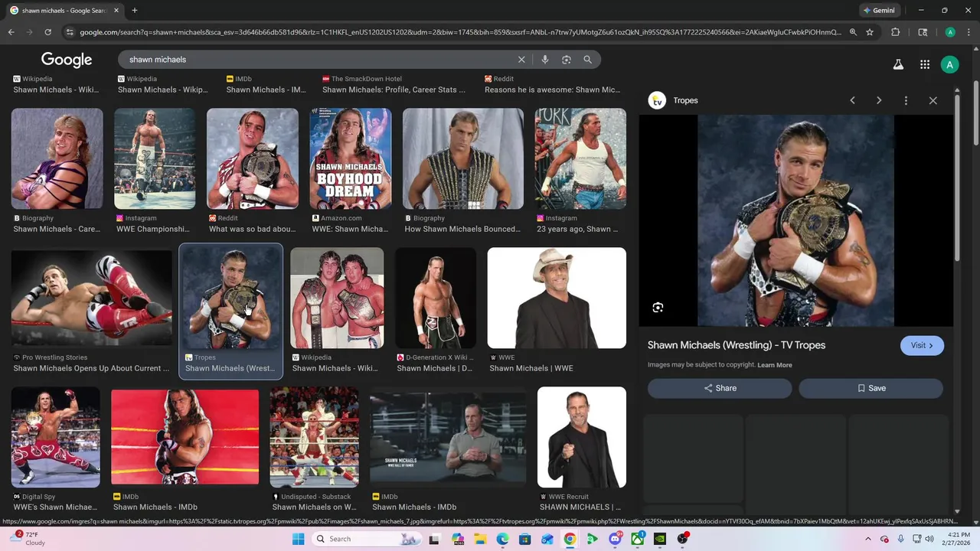Click the Google logo

[x=67, y=60]
